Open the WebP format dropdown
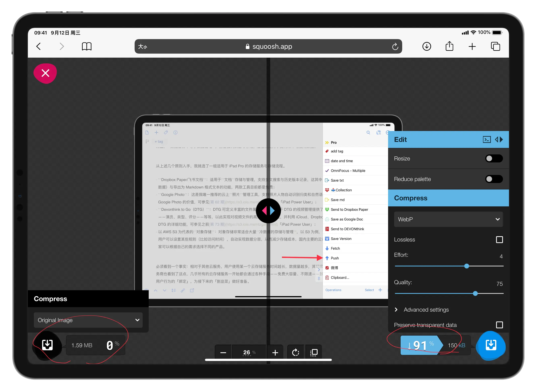 click(x=448, y=219)
